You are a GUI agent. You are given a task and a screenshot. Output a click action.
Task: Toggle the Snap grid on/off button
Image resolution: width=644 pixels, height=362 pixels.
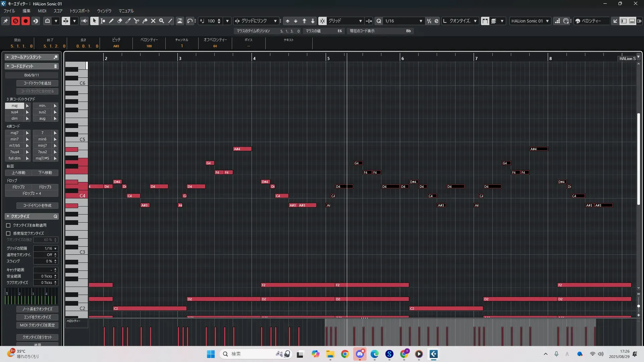(322, 21)
